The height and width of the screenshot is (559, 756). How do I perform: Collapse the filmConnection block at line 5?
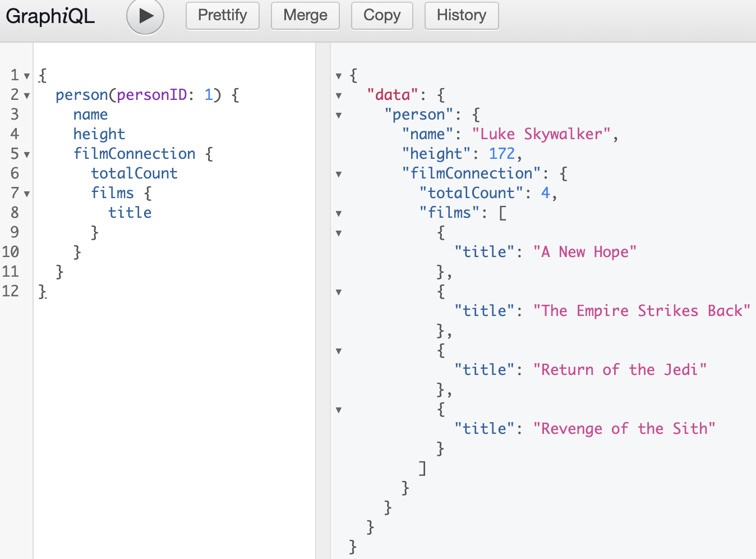point(27,154)
